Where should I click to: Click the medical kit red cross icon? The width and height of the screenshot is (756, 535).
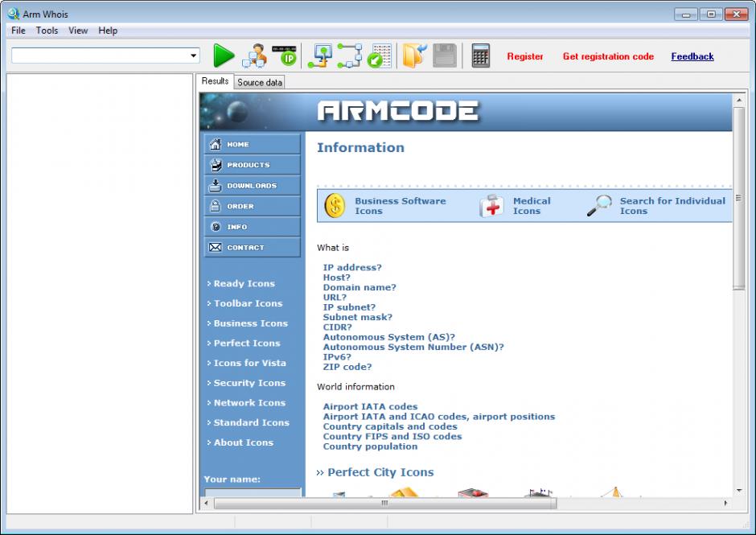point(491,205)
